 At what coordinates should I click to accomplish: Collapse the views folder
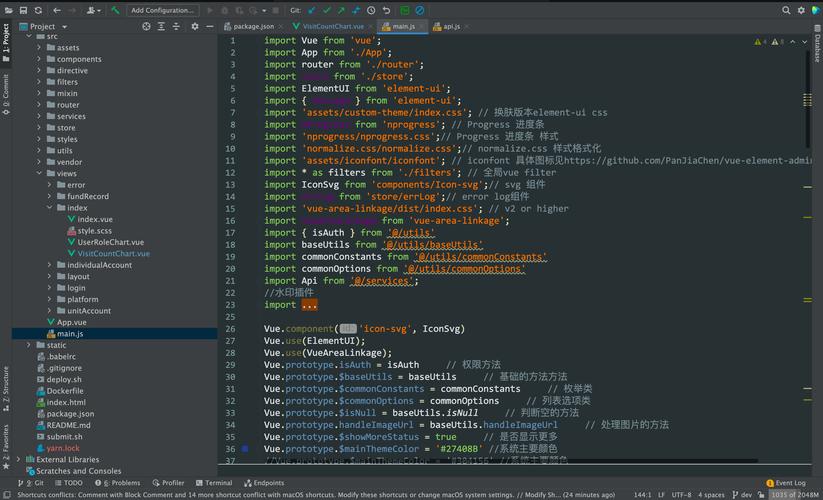pos(38,173)
